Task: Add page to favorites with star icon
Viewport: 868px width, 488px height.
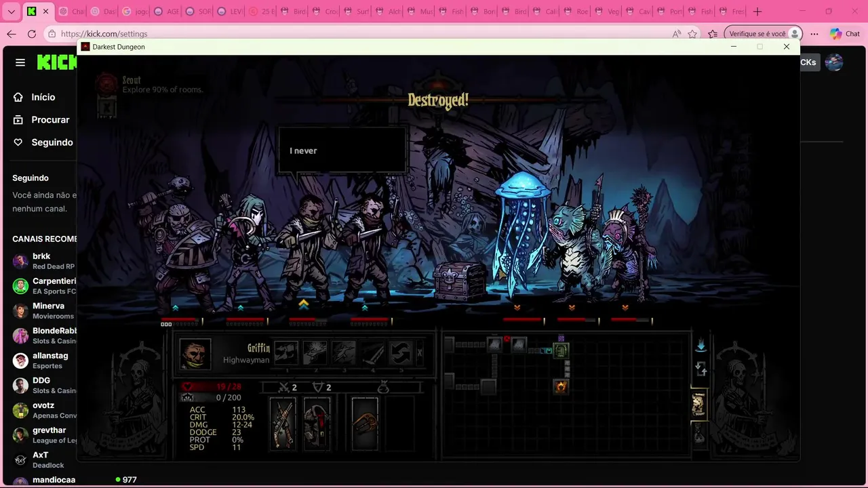Action: tap(692, 34)
